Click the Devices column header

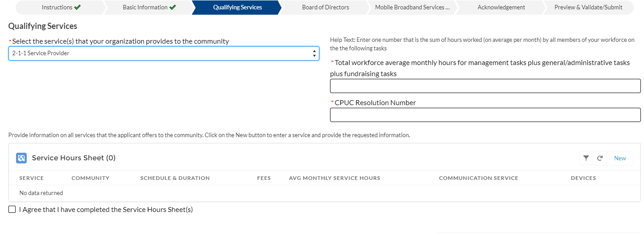point(583,178)
